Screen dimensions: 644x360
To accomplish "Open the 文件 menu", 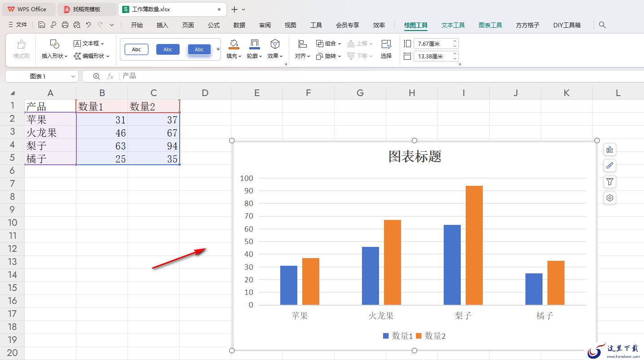I will point(18,25).
